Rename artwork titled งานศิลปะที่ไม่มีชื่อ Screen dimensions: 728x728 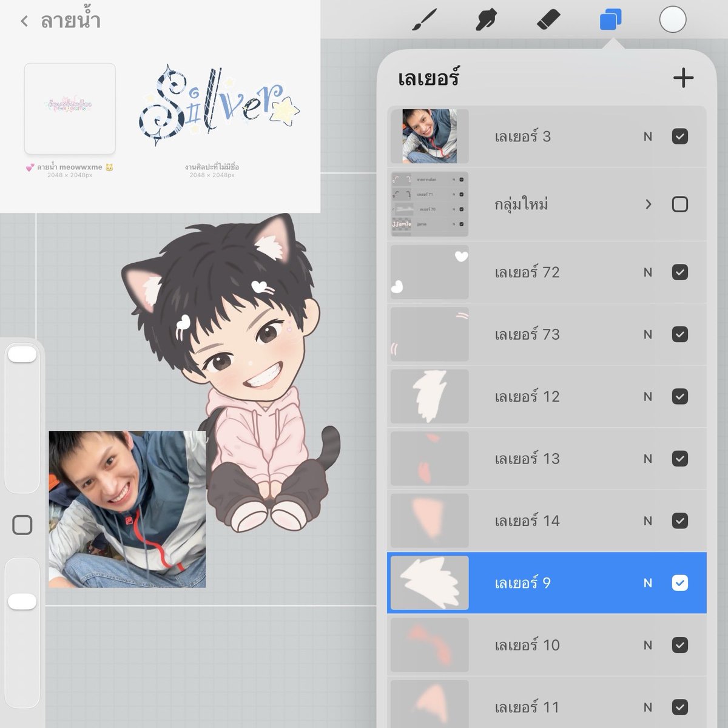[x=212, y=167]
